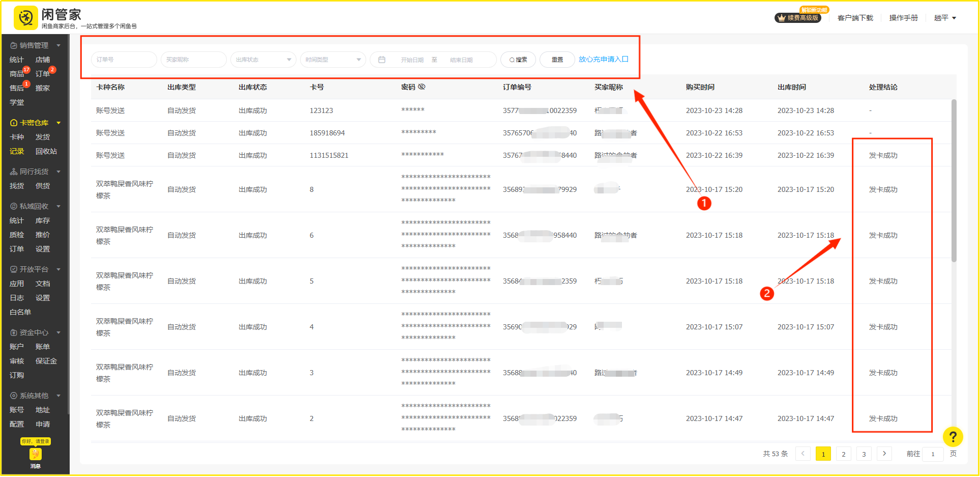Click the 订单号 input field
Screen dimensions: 980x477
pyautogui.click(x=124, y=60)
